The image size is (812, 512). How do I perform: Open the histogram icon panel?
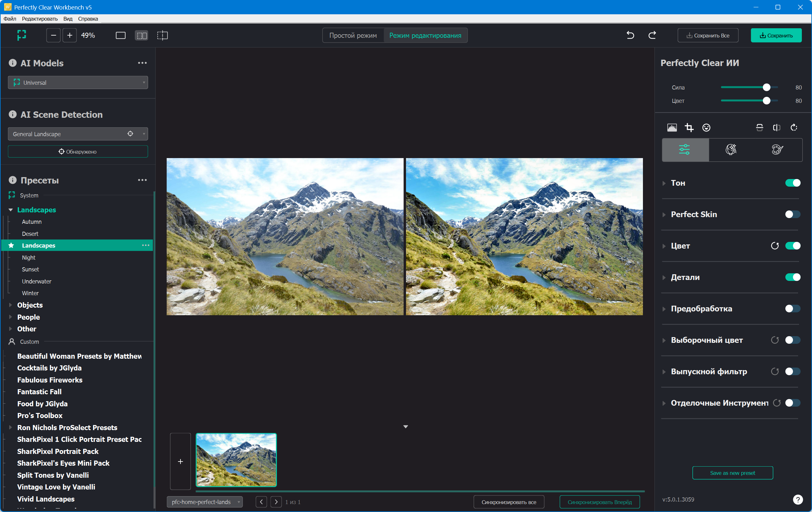tap(672, 128)
